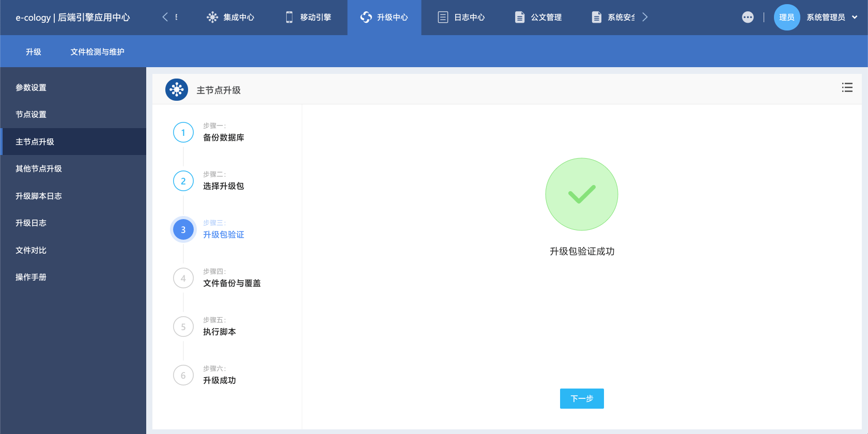
Task: Click the 选择升级包 step label
Action: click(x=223, y=186)
